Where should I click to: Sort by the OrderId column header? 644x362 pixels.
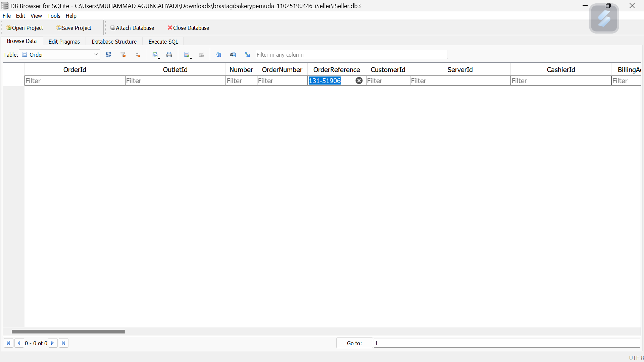[75, 70]
